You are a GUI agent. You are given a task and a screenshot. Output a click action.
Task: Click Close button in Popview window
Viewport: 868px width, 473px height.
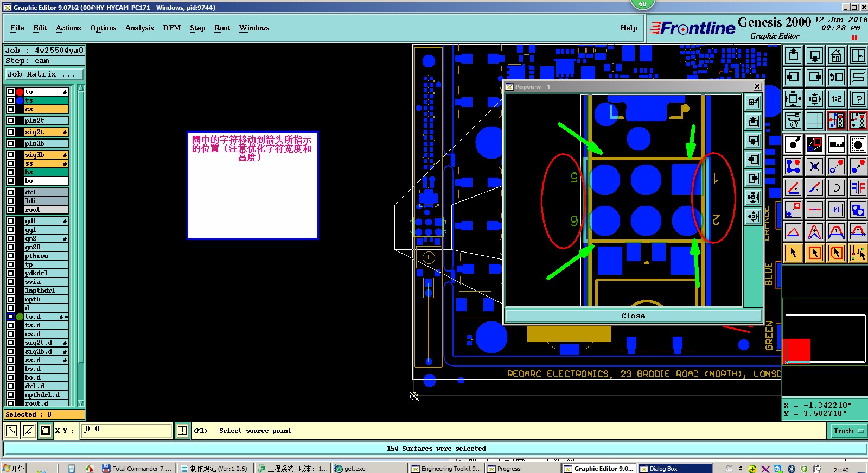(633, 316)
